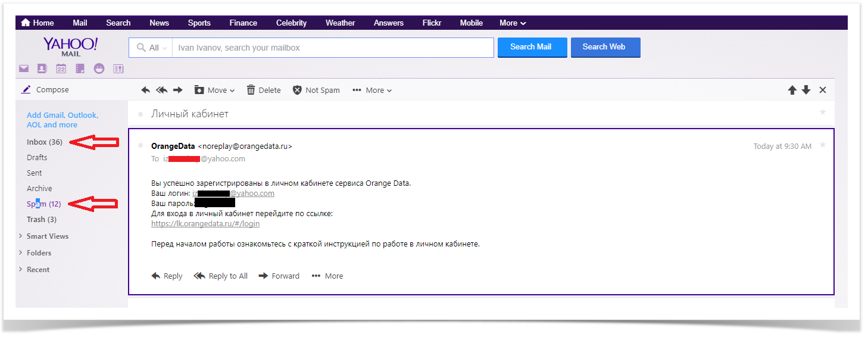Open Finance in the top navigation bar
This screenshot has width=868, height=337.
pyautogui.click(x=243, y=23)
